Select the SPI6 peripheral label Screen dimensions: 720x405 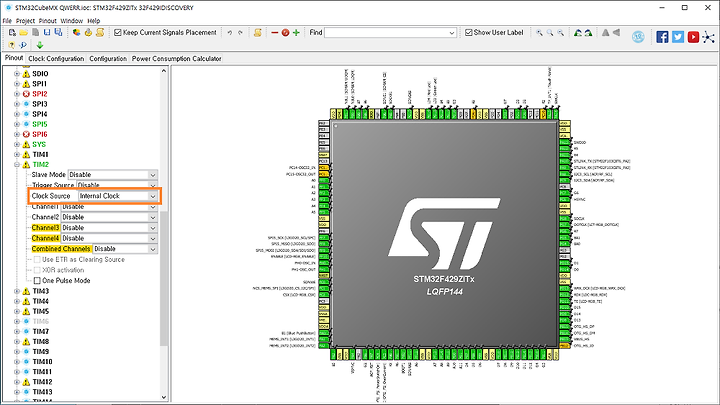coord(40,134)
